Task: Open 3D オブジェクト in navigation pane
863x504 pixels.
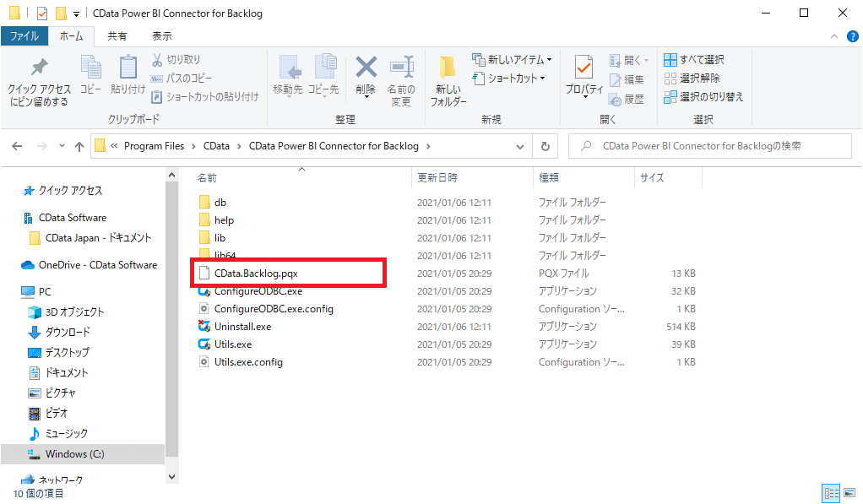Action: coord(74,312)
